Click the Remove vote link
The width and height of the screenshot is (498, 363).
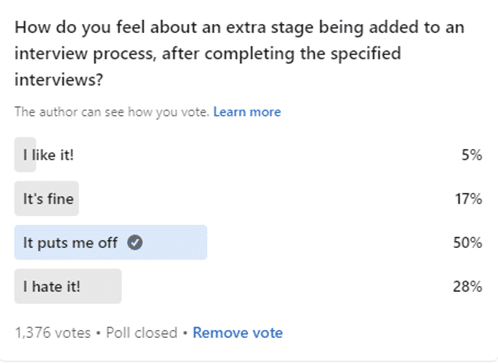pyautogui.click(x=238, y=333)
